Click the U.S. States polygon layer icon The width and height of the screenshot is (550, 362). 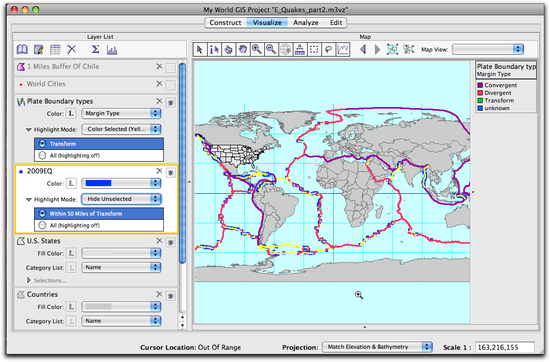21,241
